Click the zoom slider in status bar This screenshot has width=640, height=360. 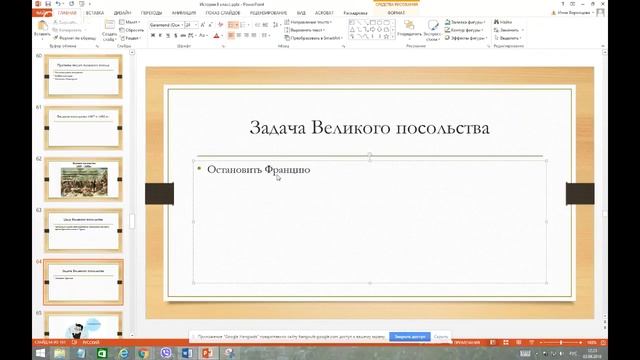pos(561,342)
